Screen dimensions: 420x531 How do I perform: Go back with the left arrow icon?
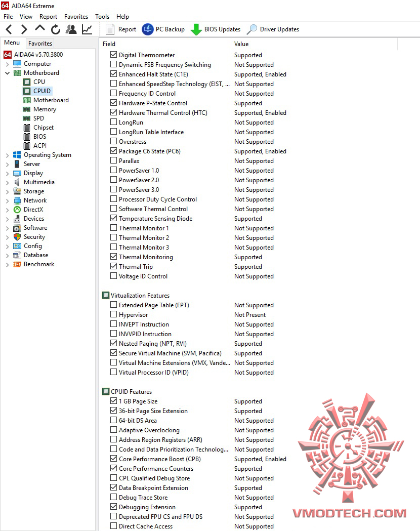tap(9, 29)
